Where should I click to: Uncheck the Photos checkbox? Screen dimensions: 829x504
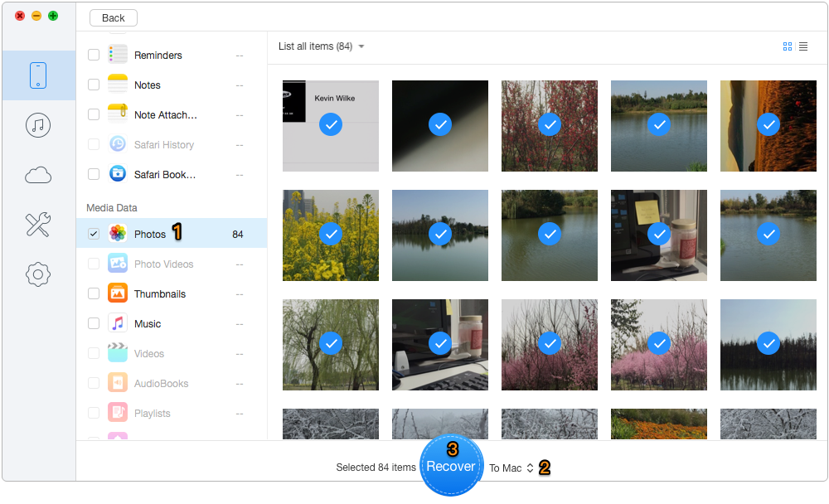coord(94,234)
